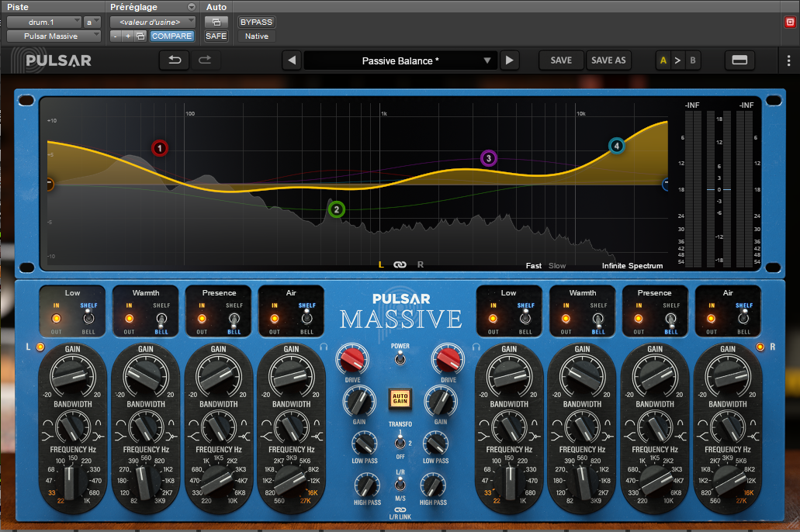Click the preset copy settings icon

click(x=140, y=36)
